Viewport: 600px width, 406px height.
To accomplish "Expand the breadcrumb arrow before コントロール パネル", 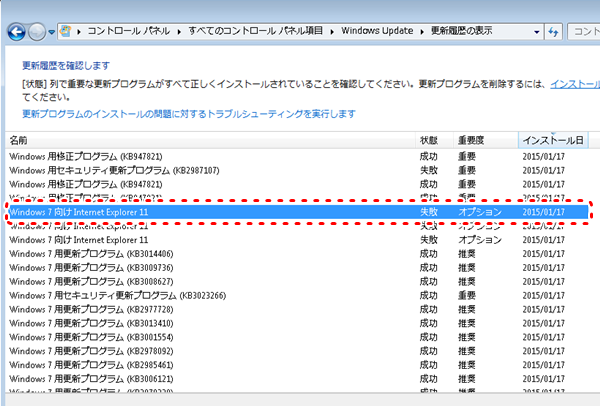I will pyautogui.click(x=78, y=31).
